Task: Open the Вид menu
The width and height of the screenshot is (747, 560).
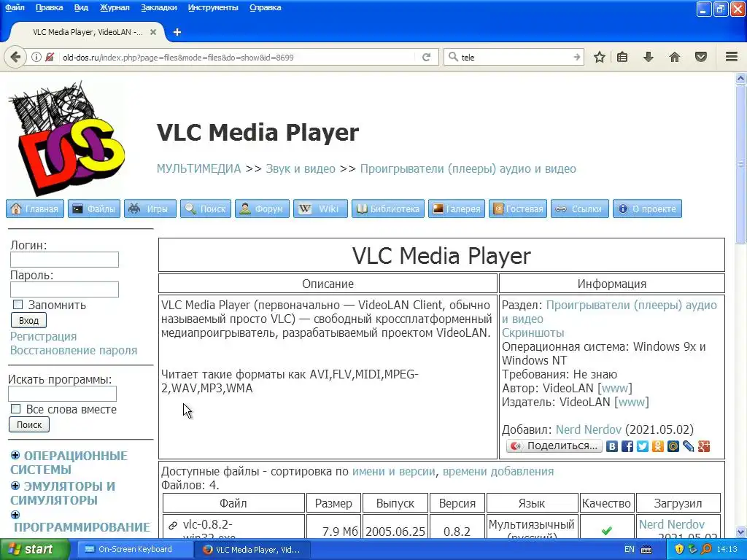Action: (81, 7)
